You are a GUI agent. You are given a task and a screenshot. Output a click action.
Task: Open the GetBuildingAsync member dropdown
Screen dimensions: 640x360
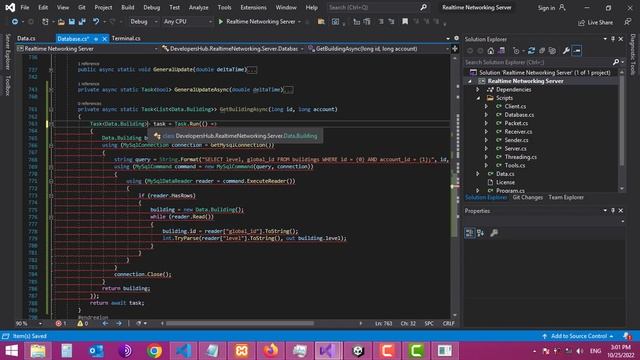click(x=378, y=49)
